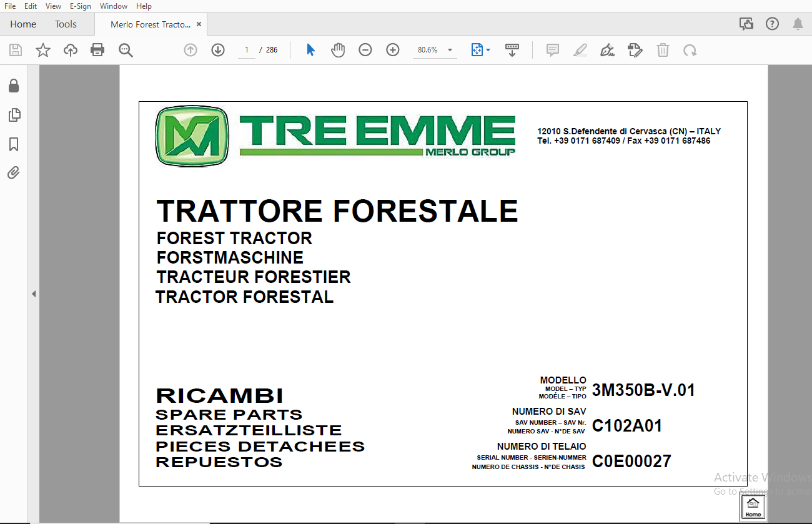Open the protection lock panel
This screenshot has height=524, width=812.
click(x=14, y=86)
